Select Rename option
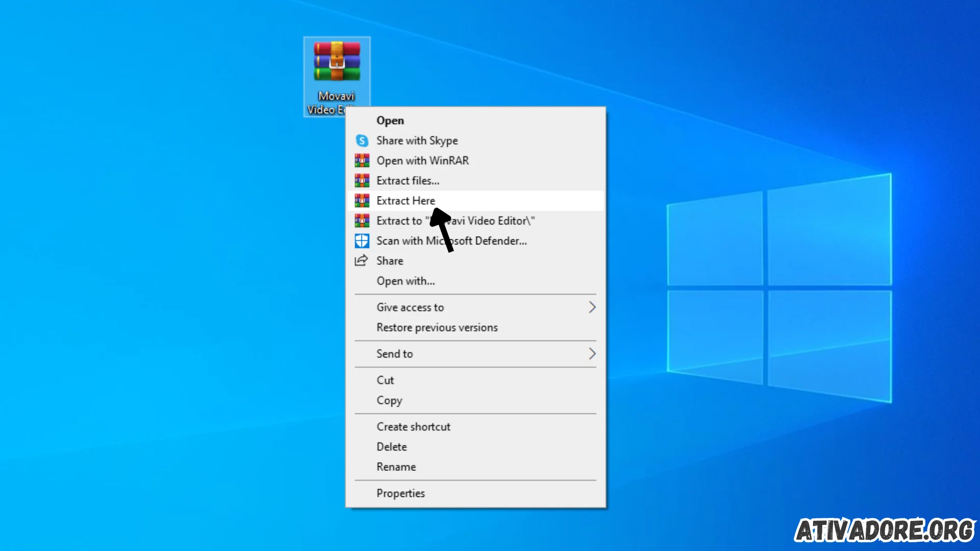This screenshot has width=980, height=551. tap(475, 467)
